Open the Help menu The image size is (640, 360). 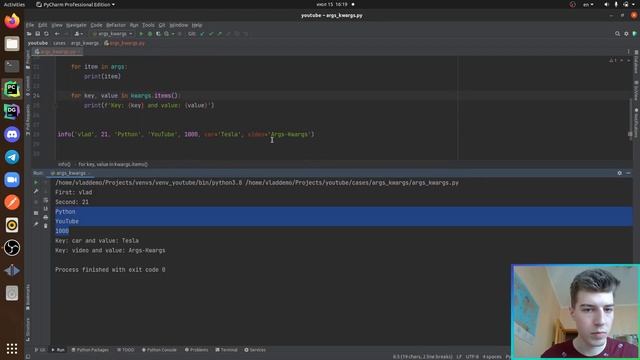pyautogui.click(x=197, y=25)
